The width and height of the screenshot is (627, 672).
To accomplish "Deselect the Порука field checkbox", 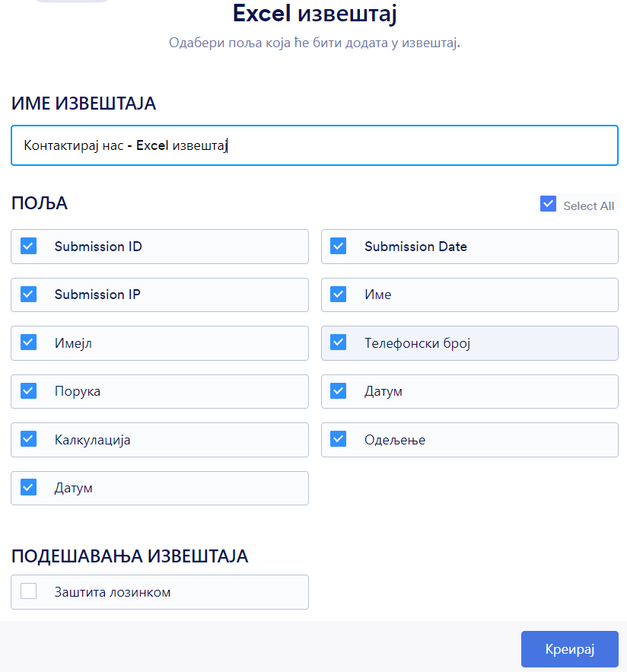I will pyautogui.click(x=29, y=390).
